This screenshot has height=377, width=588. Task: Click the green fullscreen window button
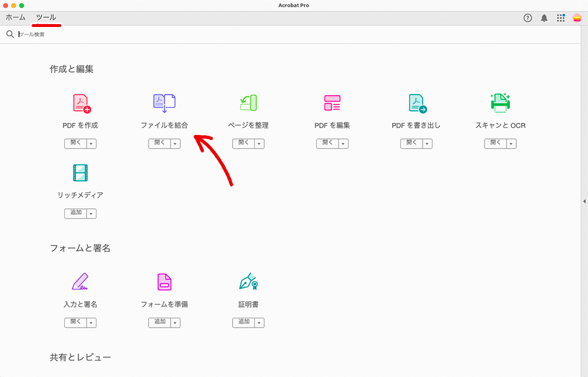tap(22, 5)
